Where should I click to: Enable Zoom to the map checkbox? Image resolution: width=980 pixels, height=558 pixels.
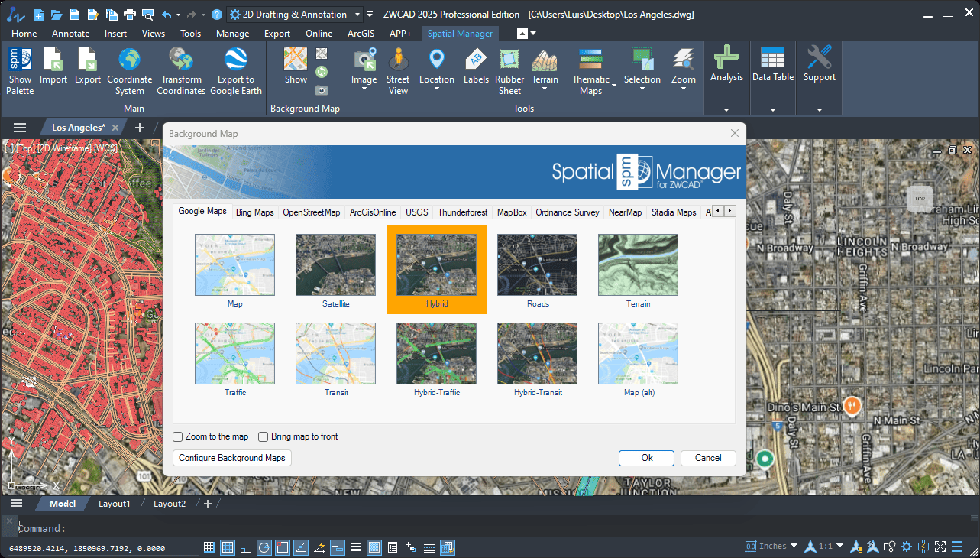tap(178, 437)
